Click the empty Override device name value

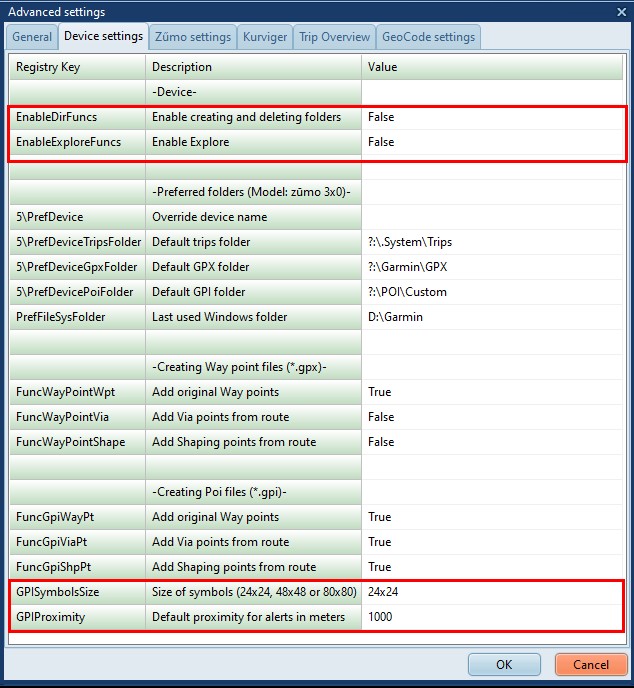(x=492, y=217)
